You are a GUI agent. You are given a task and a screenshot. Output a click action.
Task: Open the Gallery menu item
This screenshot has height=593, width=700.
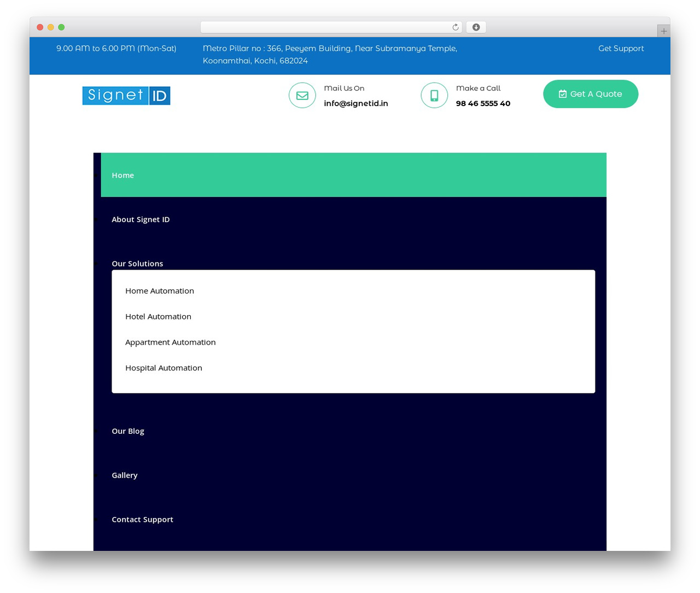tap(125, 475)
